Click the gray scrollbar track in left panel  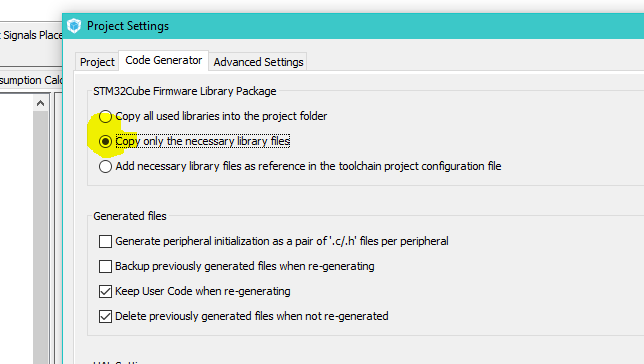click(x=40, y=234)
